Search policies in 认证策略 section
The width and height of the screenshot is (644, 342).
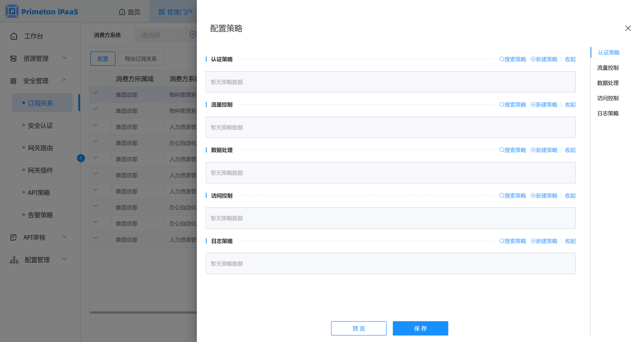click(512, 59)
